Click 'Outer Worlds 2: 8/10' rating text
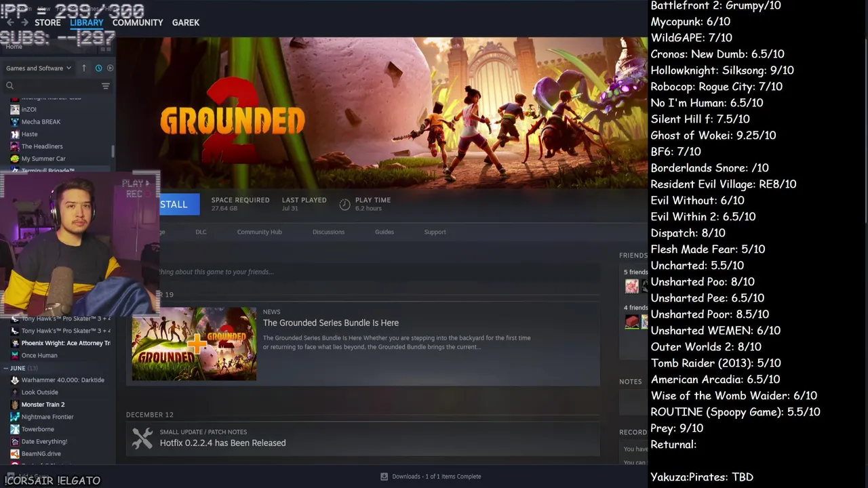Screen dimensions: 868x488 [706, 347]
